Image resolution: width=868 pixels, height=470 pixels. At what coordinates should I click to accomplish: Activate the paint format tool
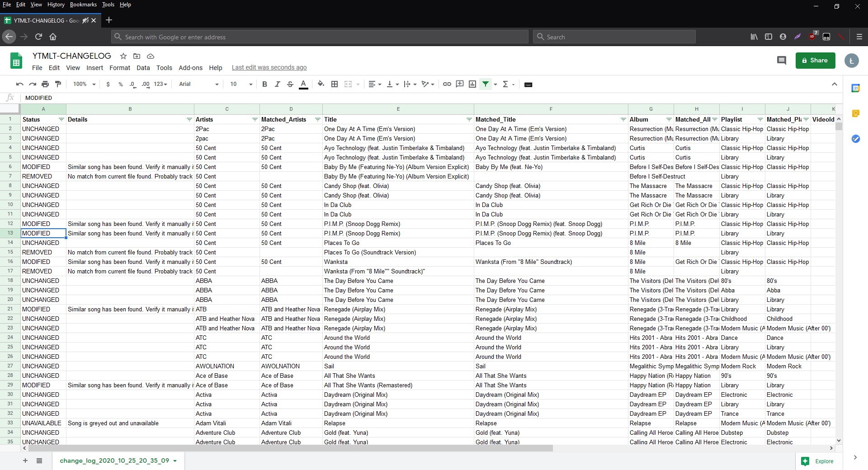[58, 84]
